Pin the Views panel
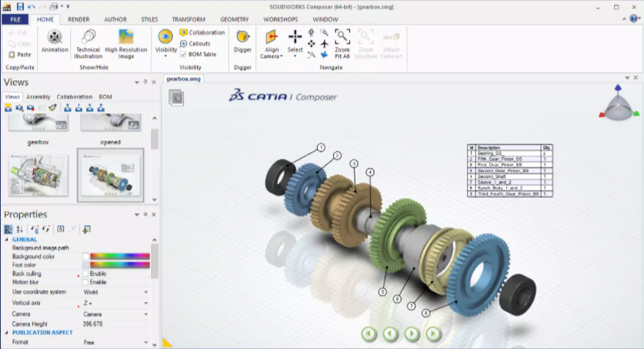Image resolution: width=644 pixels, height=349 pixels. coord(145,82)
